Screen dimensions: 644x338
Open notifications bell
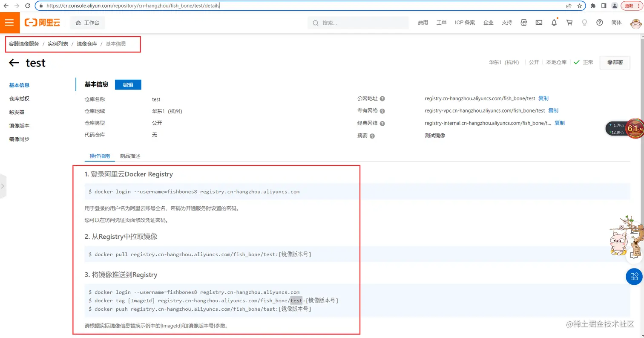[x=554, y=23]
